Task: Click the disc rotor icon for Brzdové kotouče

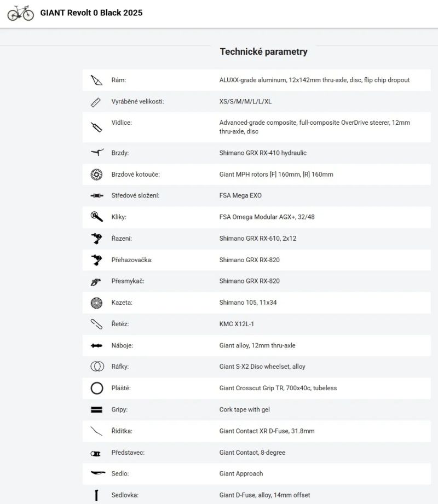Action: coord(96,175)
